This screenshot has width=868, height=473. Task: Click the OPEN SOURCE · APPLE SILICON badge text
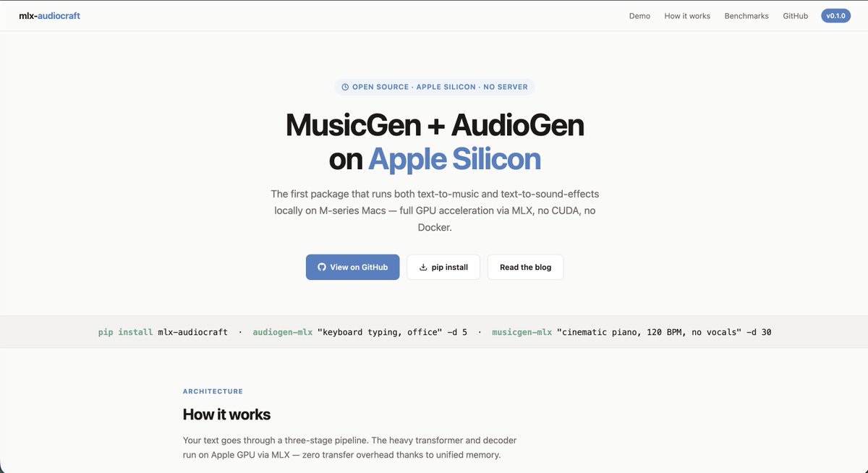pyautogui.click(x=440, y=87)
